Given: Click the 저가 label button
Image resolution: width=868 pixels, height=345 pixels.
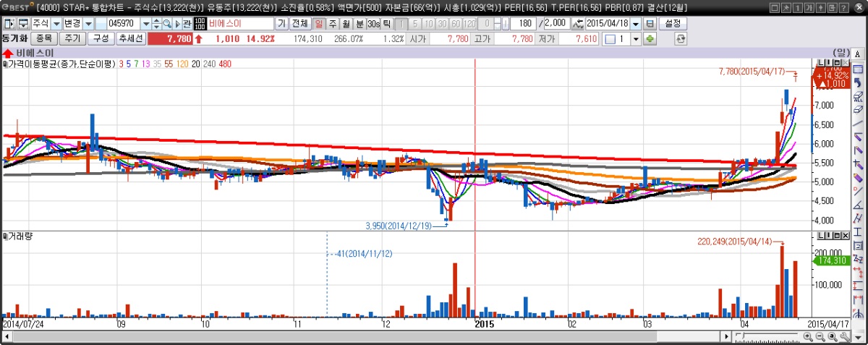Looking at the screenshot, I should pos(546,38).
